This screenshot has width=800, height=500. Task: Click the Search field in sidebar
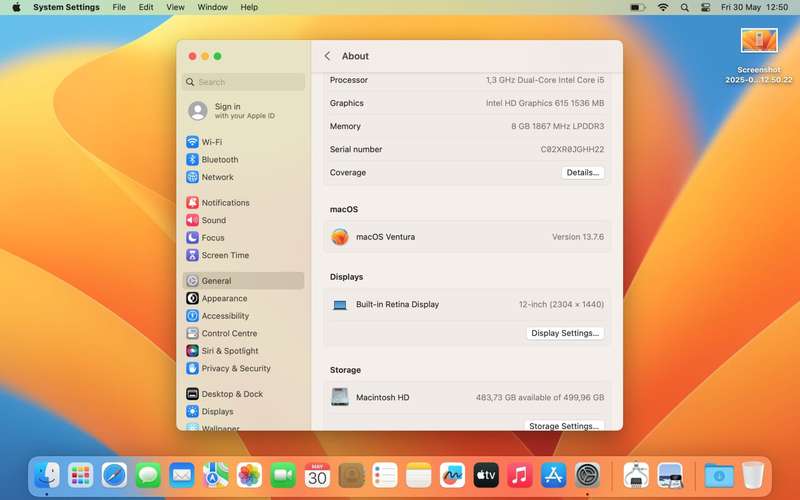point(243,82)
